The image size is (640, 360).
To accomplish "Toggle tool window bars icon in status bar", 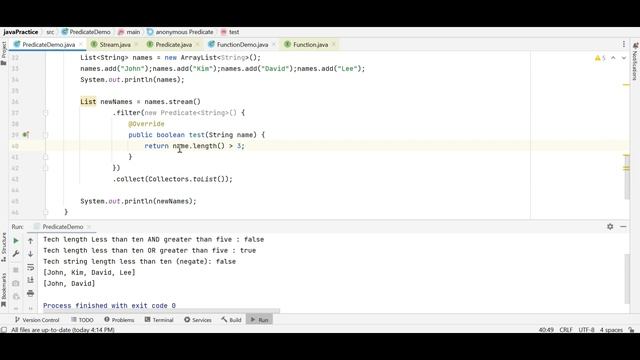I will (4, 329).
